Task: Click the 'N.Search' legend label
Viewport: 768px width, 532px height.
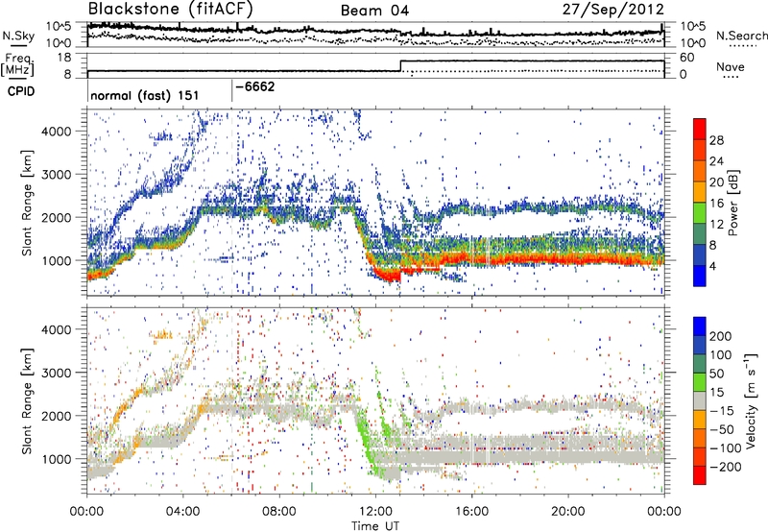Action: click(x=741, y=36)
